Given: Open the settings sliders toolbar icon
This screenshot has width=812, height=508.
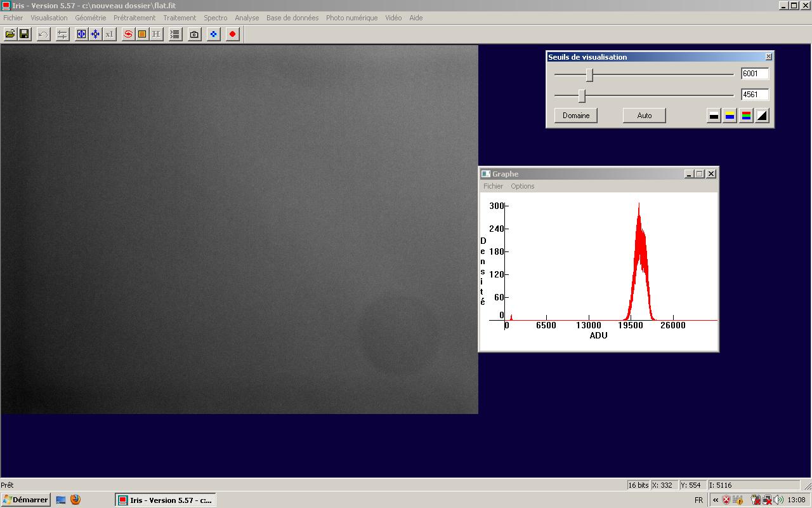Looking at the screenshot, I should pos(62,34).
